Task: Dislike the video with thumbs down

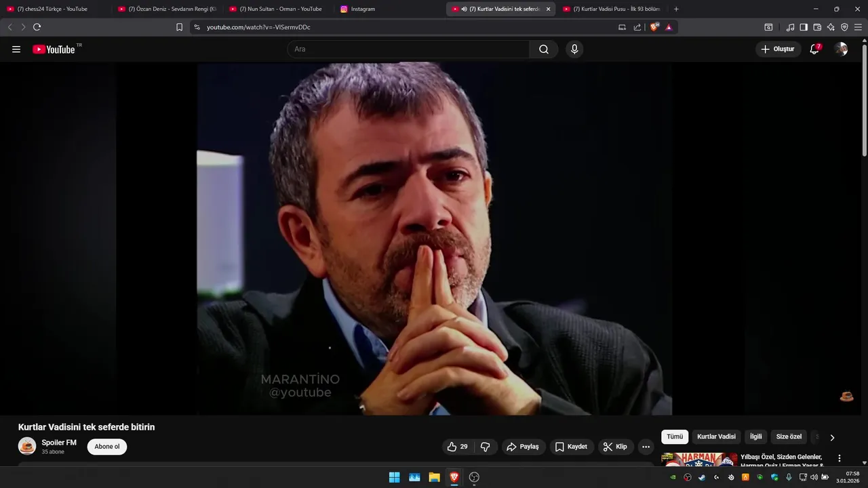Action: (x=486, y=447)
